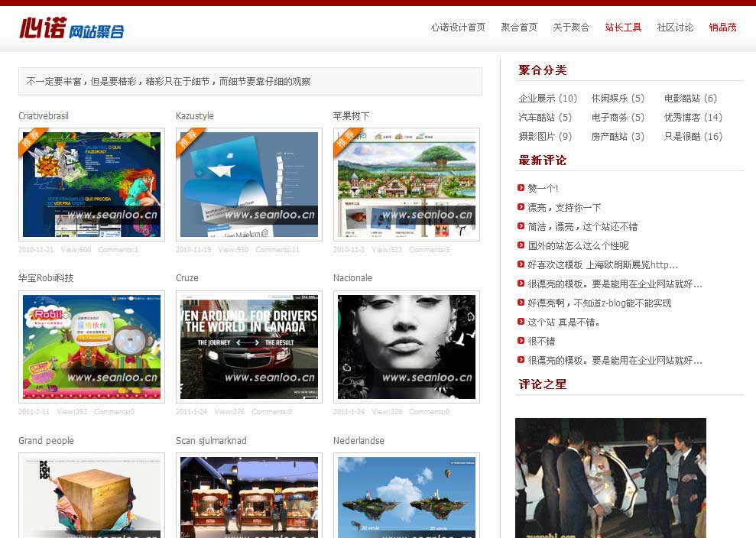Open the 关于聚合 menu item
756x538 pixels.
(571, 28)
